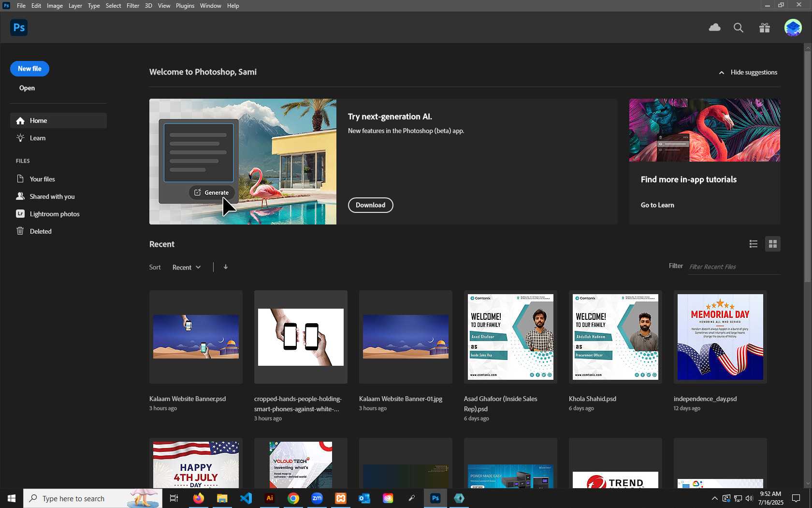Image resolution: width=812 pixels, height=508 pixels.
Task: Open Google Chrome from the taskbar
Action: point(293,498)
